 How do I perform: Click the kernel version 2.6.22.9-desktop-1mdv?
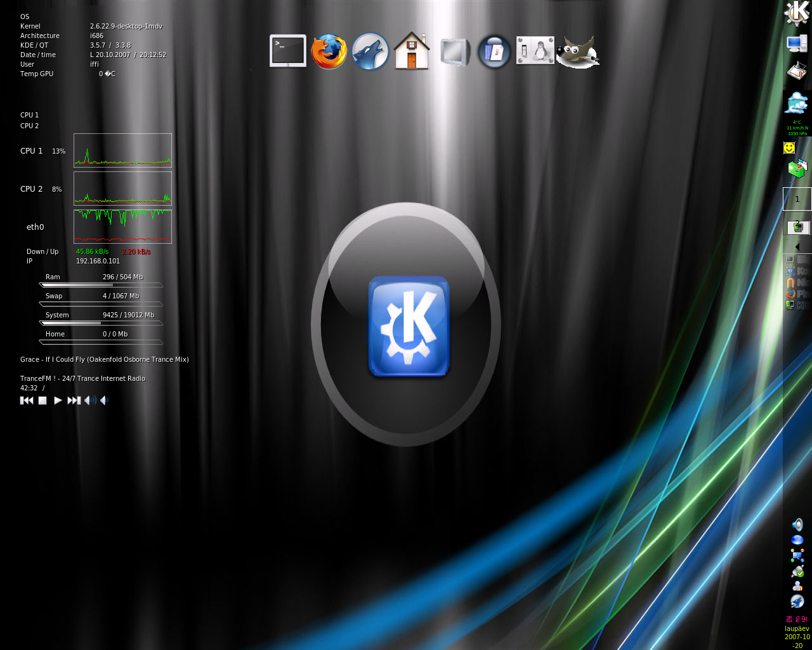click(x=126, y=26)
